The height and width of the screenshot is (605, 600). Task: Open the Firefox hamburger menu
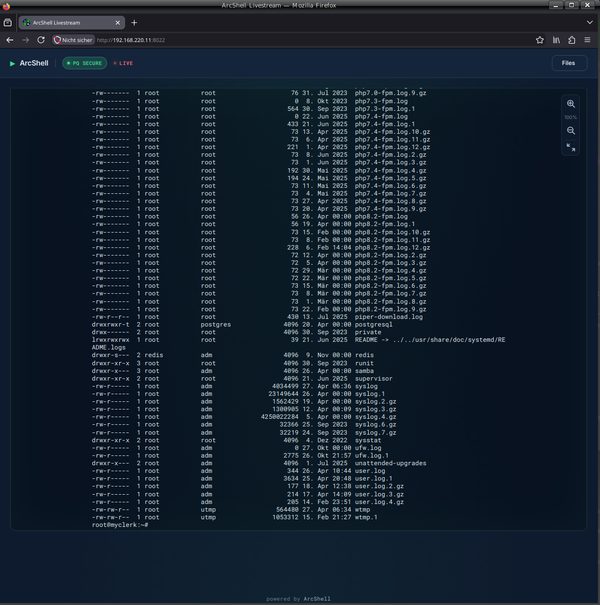coord(587,40)
